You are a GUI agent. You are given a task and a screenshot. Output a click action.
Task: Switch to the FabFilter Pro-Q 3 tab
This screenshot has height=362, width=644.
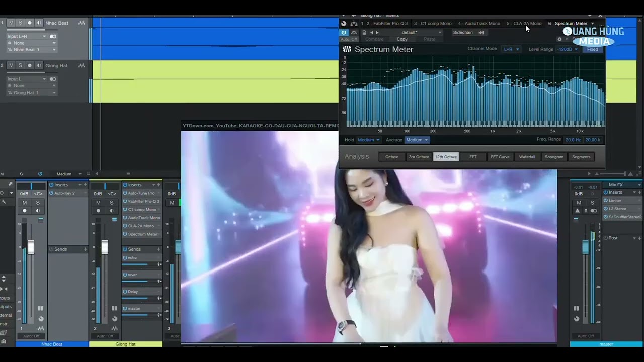(x=387, y=24)
